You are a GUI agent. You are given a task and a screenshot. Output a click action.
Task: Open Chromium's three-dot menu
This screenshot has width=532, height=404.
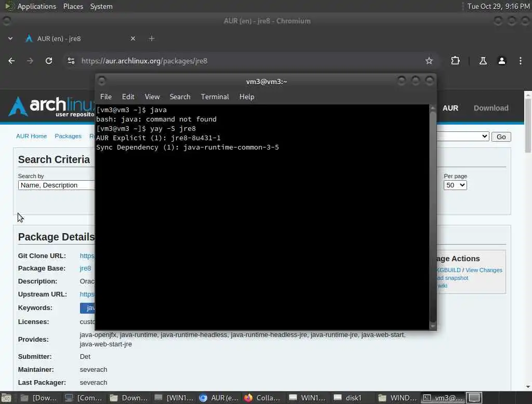521,61
